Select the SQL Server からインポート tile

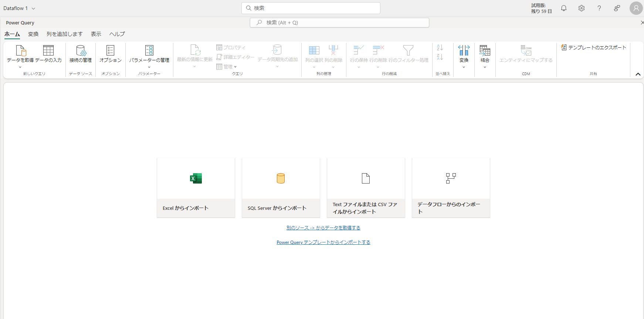[x=281, y=188]
